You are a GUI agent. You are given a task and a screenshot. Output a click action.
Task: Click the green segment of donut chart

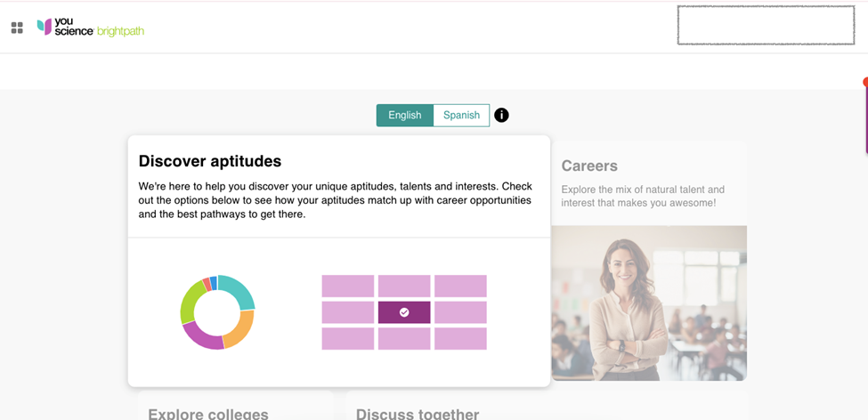(x=190, y=300)
